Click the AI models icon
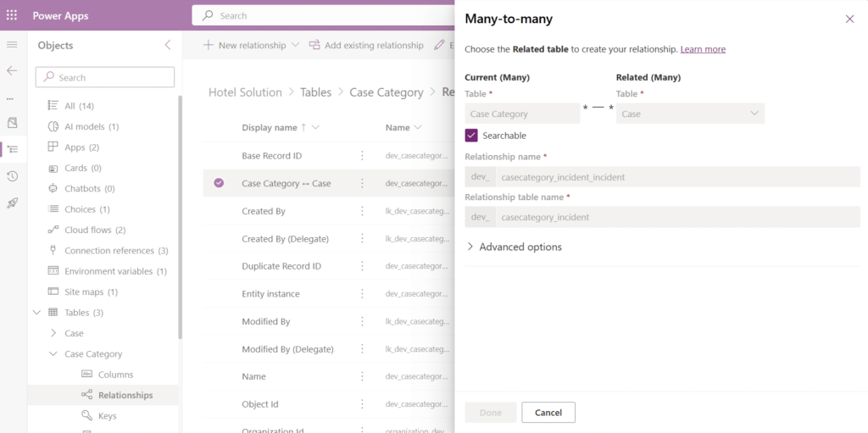The width and height of the screenshot is (868, 433). 53,126
